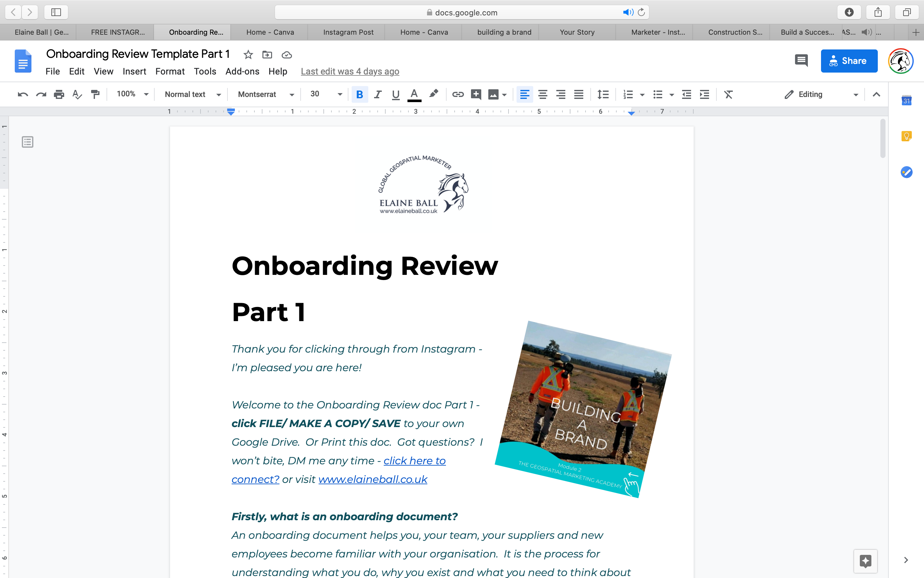Toggle underline formatting
The width and height of the screenshot is (924, 578).
(x=396, y=94)
